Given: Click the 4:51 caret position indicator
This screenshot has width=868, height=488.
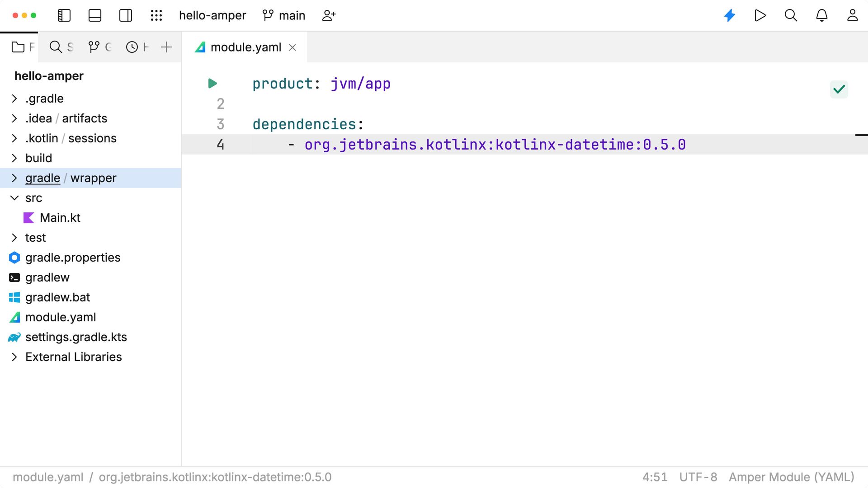Looking at the screenshot, I should point(655,477).
